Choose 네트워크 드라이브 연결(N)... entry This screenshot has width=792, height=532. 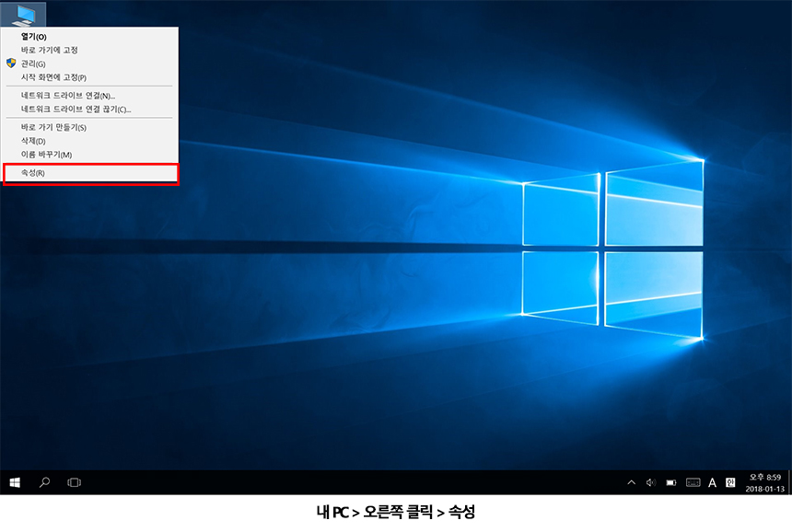pyautogui.click(x=90, y=96)
